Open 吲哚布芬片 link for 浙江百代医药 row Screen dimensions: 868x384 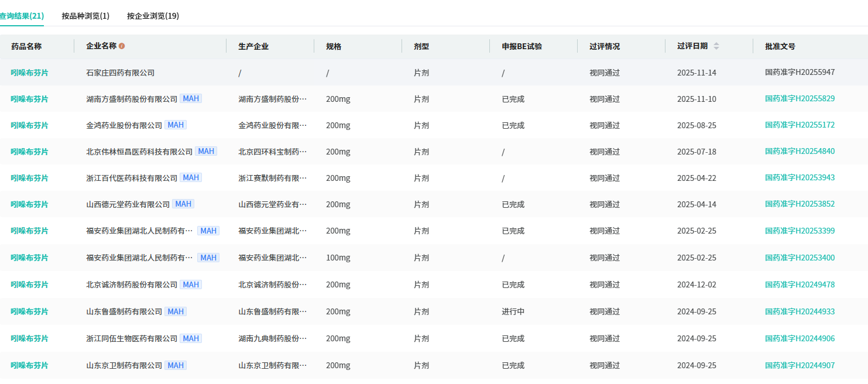pyautogui.click(x=29, y=178)
